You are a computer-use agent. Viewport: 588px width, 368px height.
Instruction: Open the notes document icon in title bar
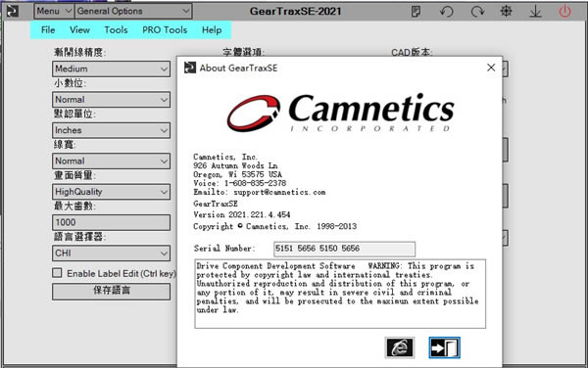(416, 11)
